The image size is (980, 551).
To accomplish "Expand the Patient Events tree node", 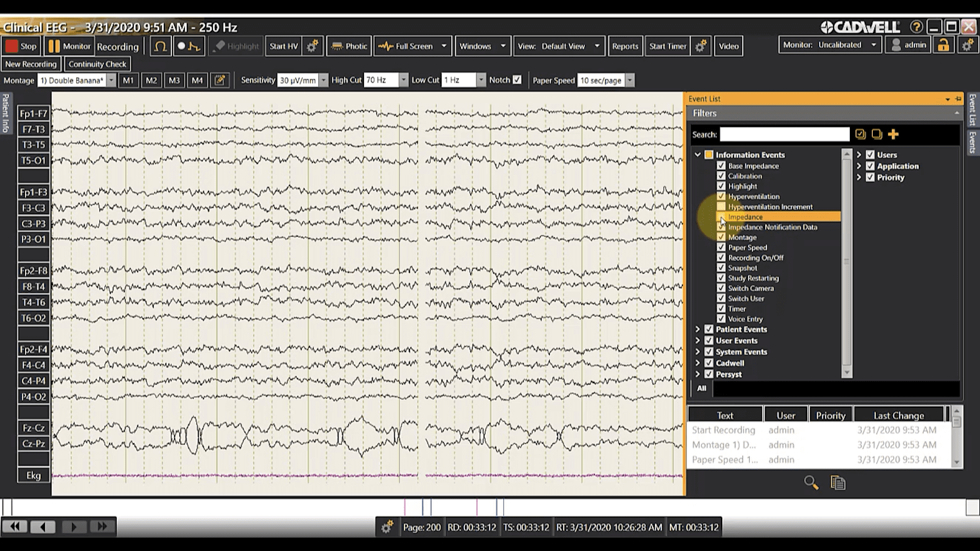I will click(x=697, y=330).
